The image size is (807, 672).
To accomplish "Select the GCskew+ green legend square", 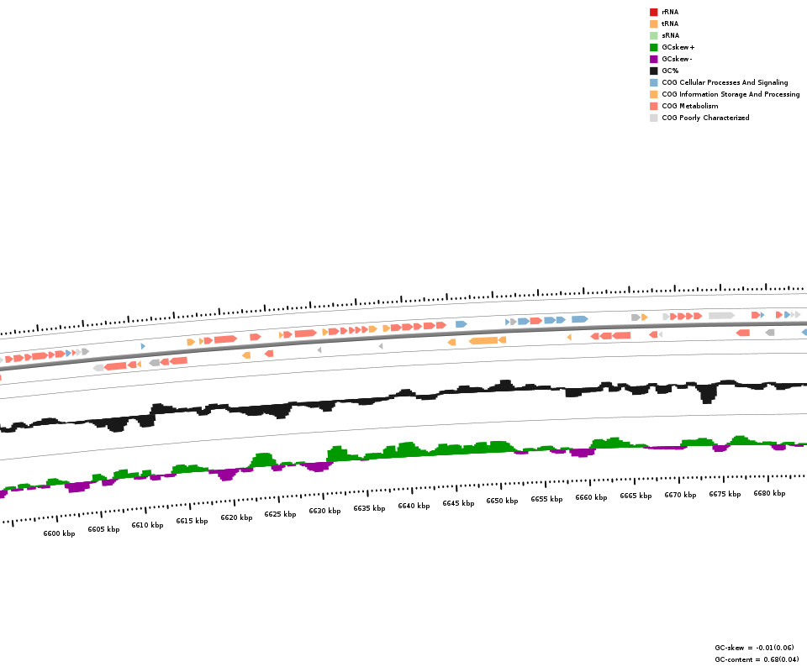I will coord(653,47).
